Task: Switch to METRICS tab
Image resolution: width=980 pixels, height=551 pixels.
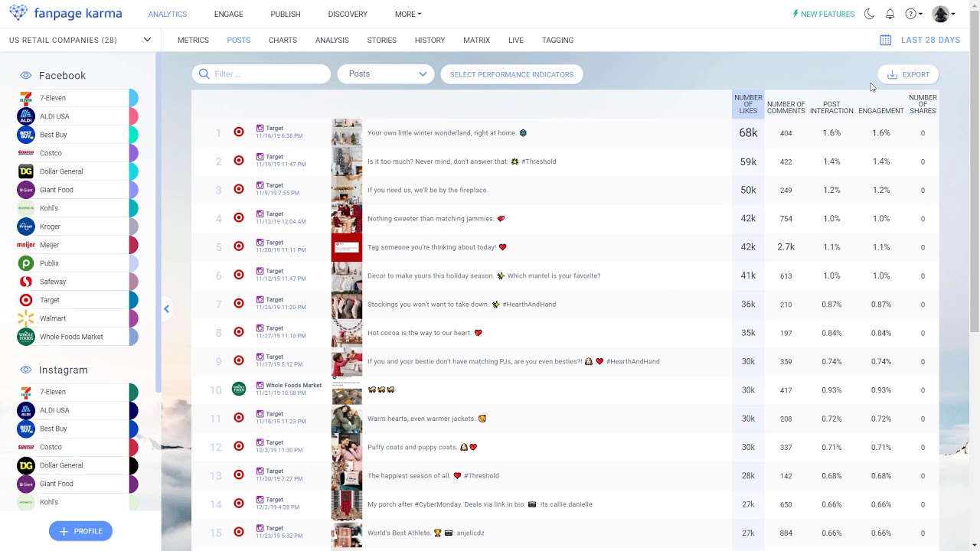Action: pos(193,40)
